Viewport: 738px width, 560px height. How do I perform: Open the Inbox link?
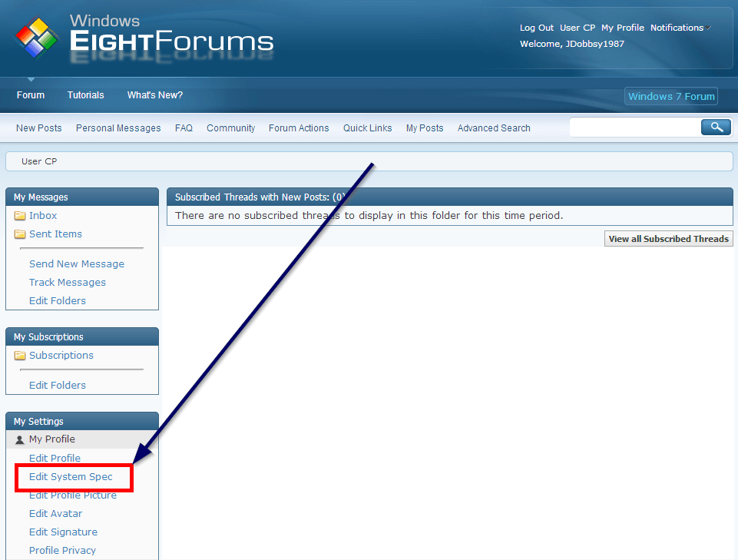[43, 216]
